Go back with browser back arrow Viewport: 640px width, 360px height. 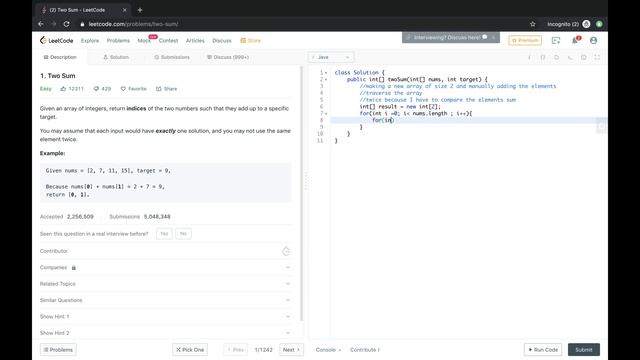coord(41,24)
